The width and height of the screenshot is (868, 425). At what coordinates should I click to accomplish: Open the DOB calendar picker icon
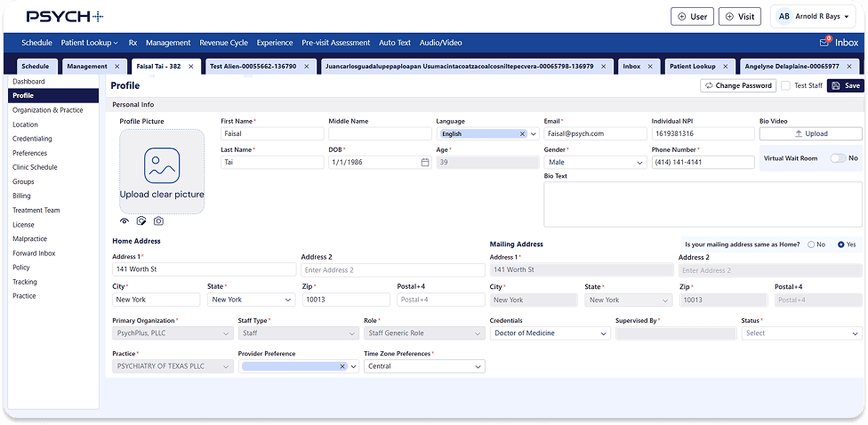pyautogui.click(x=425, y=162)
